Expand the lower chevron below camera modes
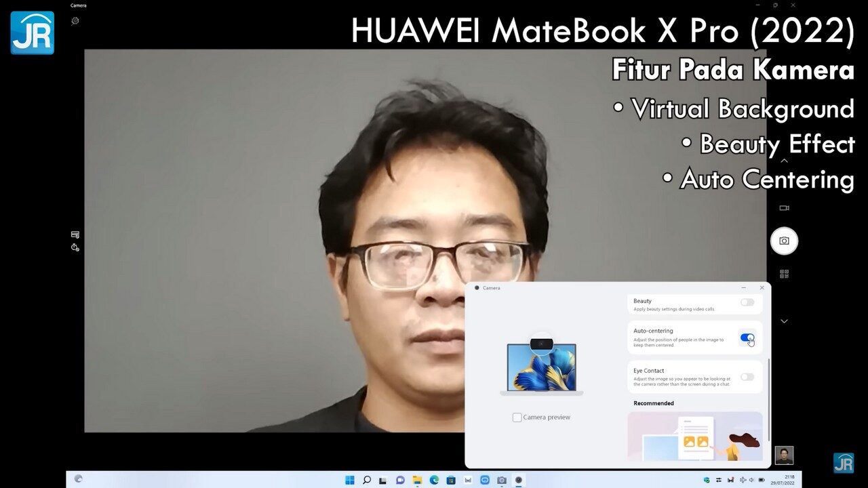This screenshot has width=868, height=488. coord(784,321)
